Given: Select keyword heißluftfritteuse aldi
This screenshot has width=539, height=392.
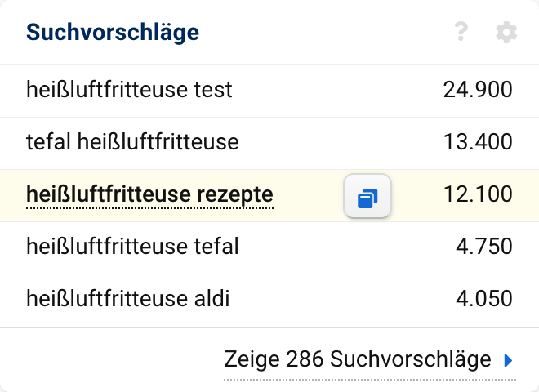Looking at the screenshot, I should (x=127, y=299).
